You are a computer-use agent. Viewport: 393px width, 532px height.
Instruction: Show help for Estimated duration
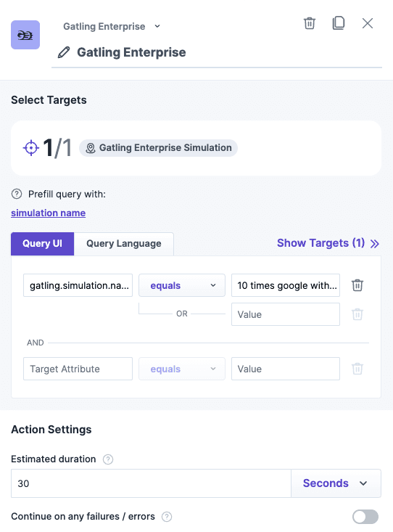click(108, 459)
